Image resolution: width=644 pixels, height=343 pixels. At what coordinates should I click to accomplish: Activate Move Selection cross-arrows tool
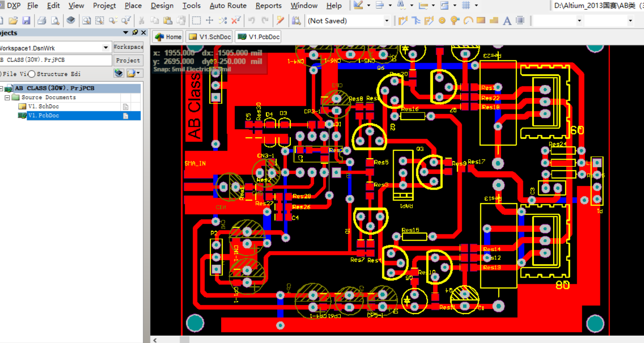210,20
